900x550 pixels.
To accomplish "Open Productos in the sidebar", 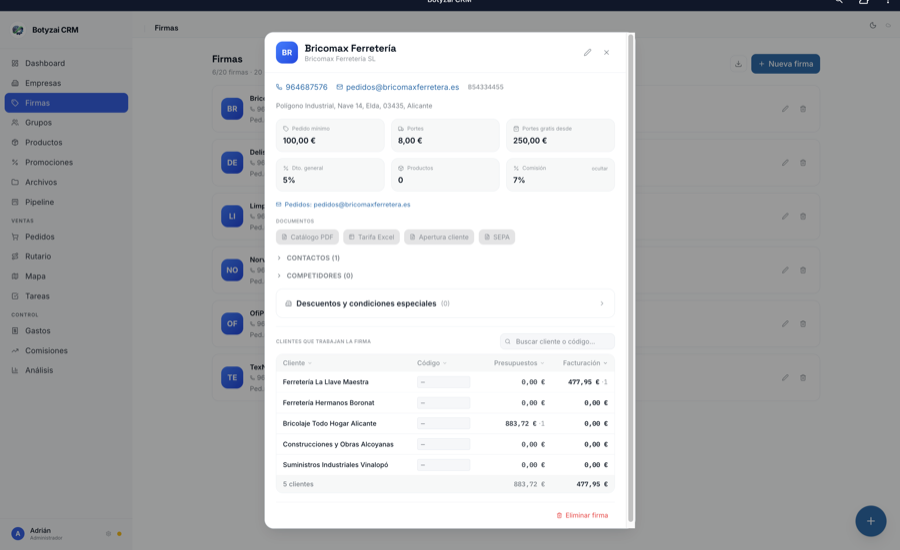I will (x=66, y=142).
